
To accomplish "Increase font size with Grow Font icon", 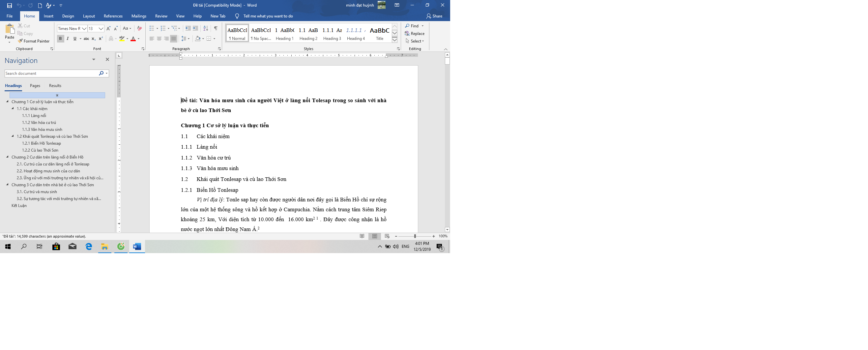I will 108,29.
